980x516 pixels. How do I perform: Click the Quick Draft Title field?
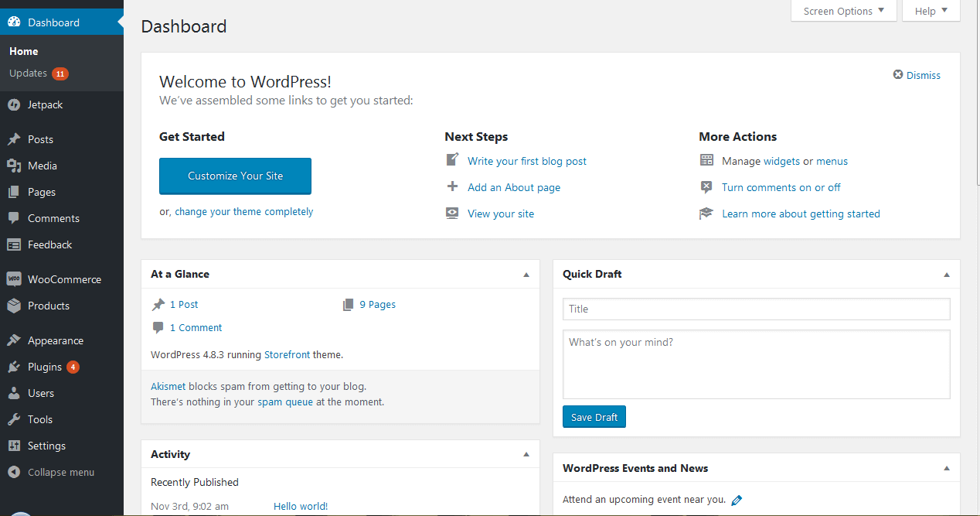(x=756, y=309)
